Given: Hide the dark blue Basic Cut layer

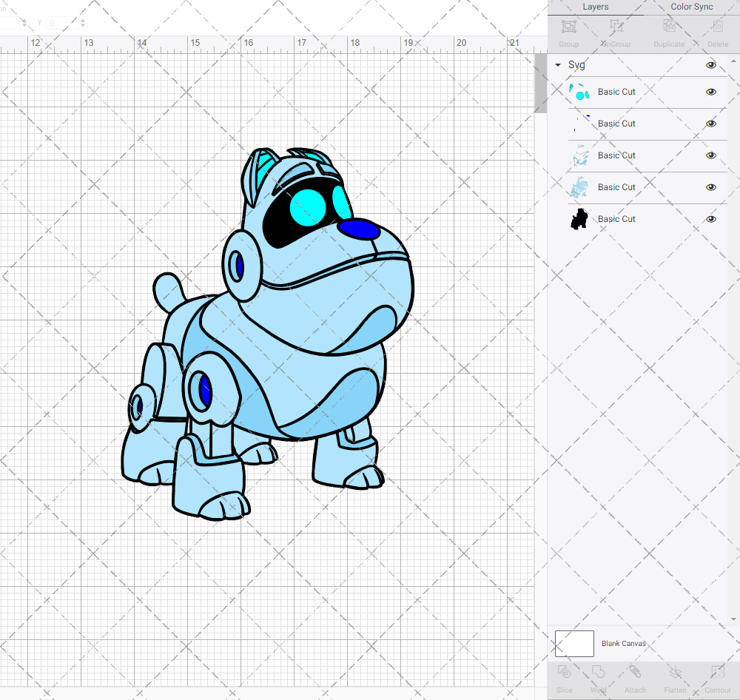Looking at the screenshot, I should point(711,124).
